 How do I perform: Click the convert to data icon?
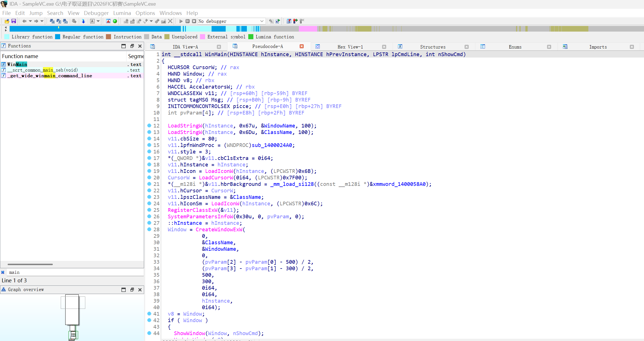tap(132, 21)
